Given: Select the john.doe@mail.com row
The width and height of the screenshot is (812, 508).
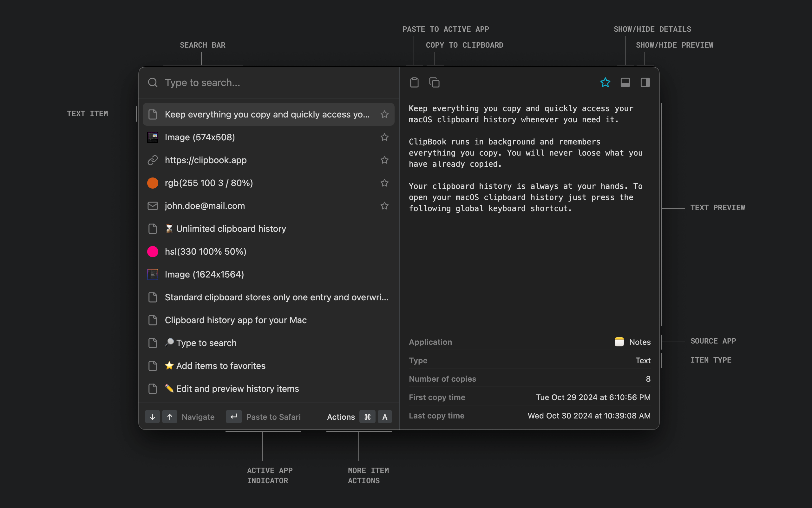Looking at the screenshot, I should [268, 206].
